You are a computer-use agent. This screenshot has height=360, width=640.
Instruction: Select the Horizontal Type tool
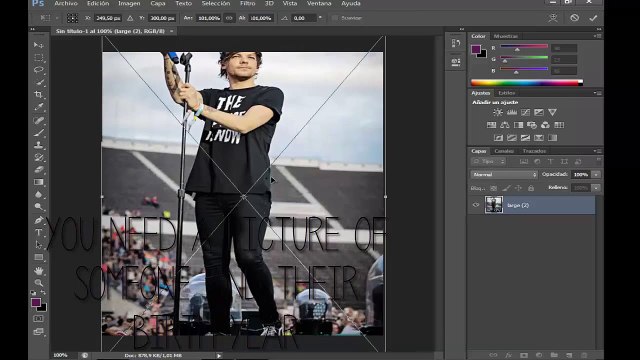coord(38,232)
